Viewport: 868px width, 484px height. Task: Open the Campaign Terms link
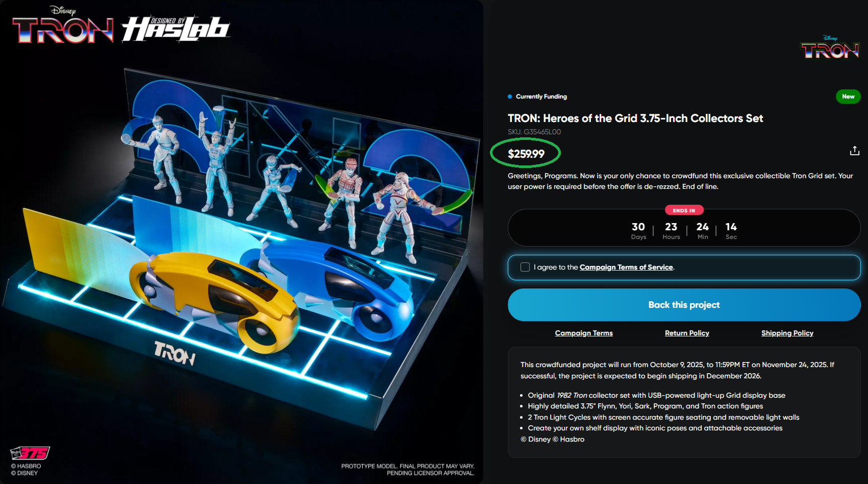584,333
